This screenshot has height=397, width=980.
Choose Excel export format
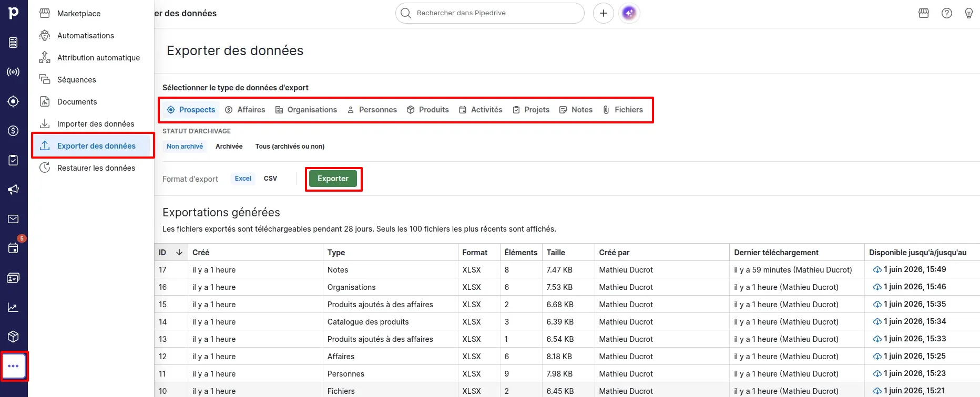pos(243,179)
